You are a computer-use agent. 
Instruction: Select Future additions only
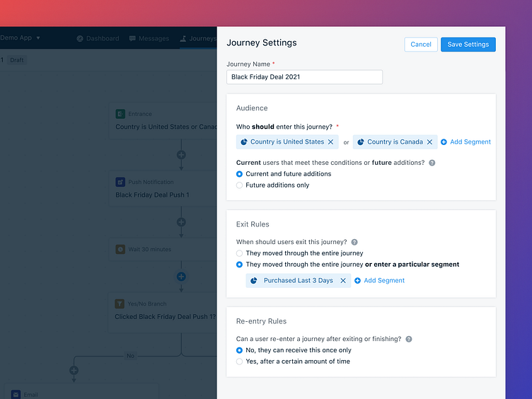(x=239, y=185)
